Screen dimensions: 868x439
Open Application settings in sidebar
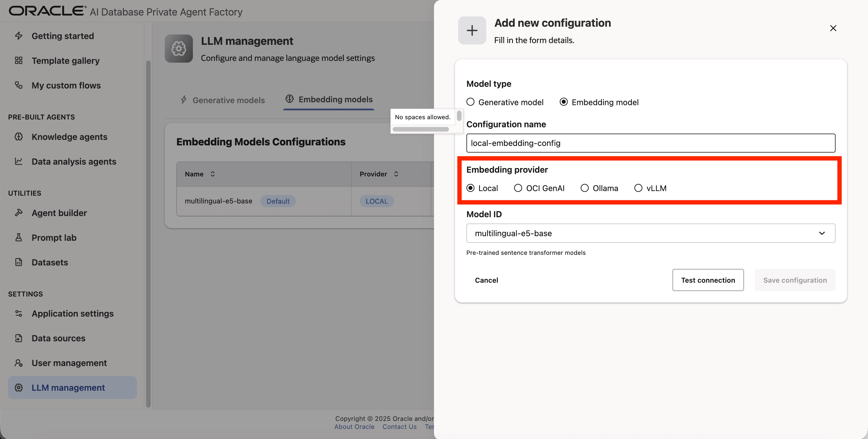[x=72, y=313]
